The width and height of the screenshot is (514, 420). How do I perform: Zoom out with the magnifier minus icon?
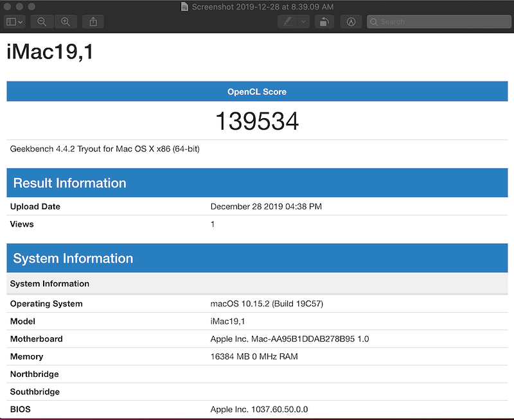[42, 22]
